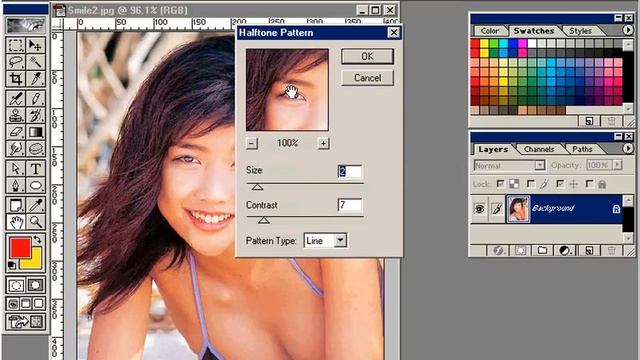Select the Eyedropper tool
640x360 pixels.
36,204
